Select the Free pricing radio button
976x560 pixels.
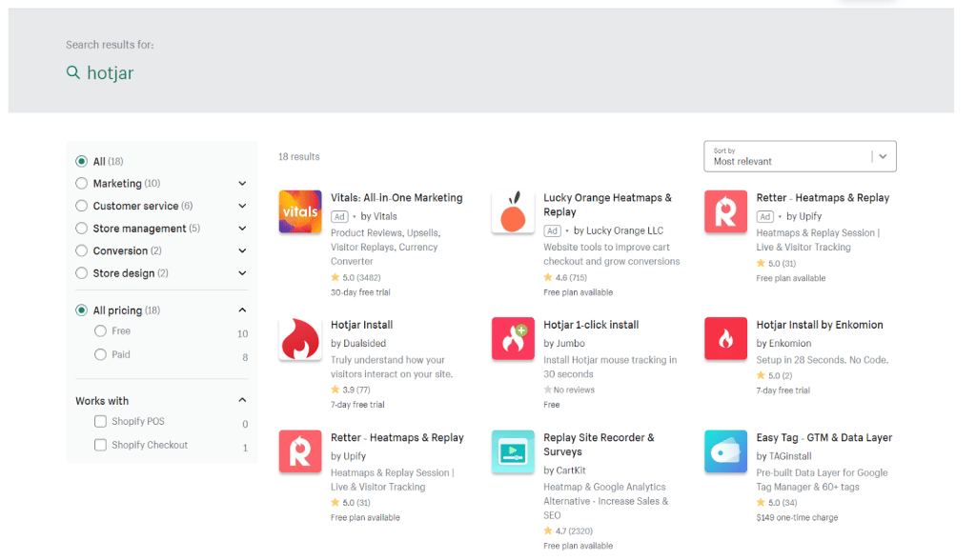(100, 331)
